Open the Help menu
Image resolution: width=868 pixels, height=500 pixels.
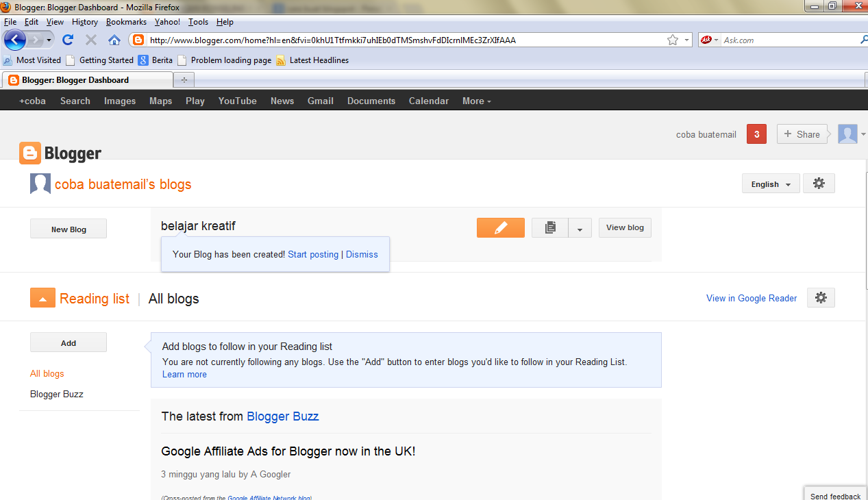(225, 22)
